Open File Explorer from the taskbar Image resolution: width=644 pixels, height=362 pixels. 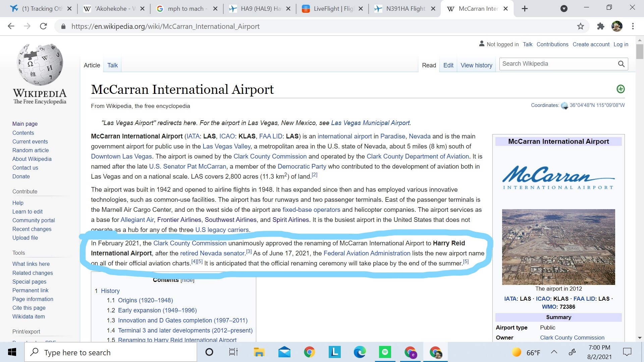click(259, 352)
